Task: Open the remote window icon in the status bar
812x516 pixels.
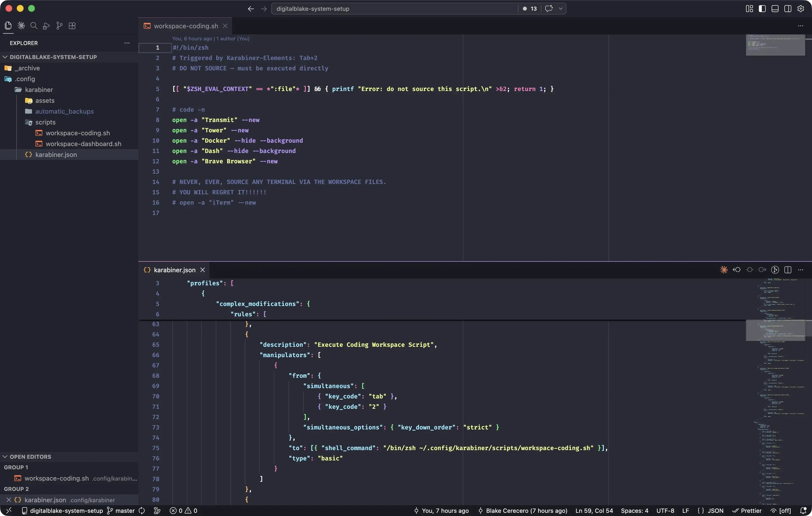Action: click(x=9, y=511)
